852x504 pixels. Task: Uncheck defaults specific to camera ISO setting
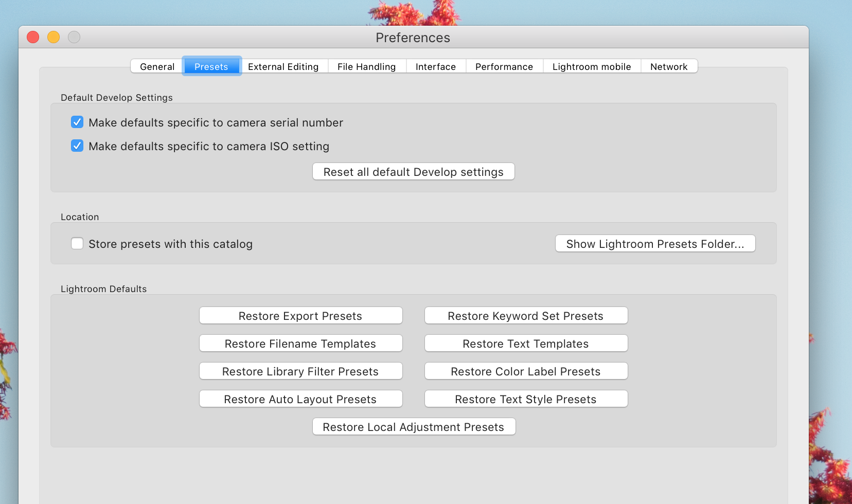(77, 146)
